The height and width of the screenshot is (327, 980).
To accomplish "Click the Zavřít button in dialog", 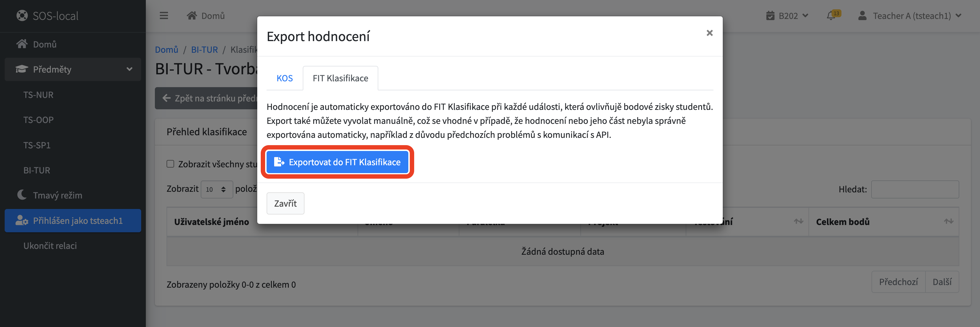I will [285, 203].
